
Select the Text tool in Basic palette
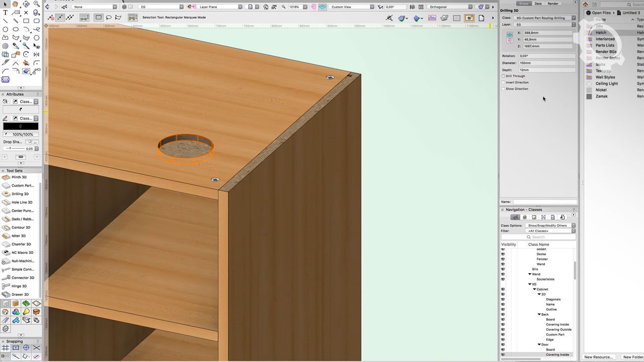pos(6,13)
